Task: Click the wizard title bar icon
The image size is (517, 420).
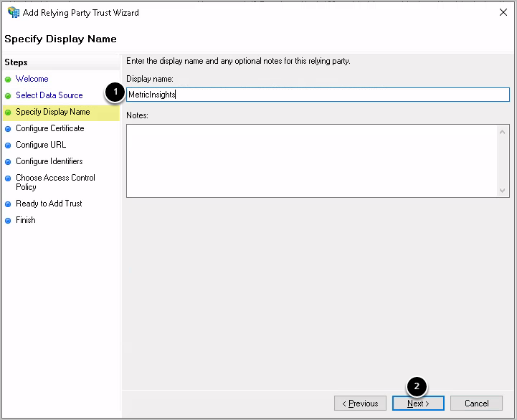Action: tap(14, 12)
